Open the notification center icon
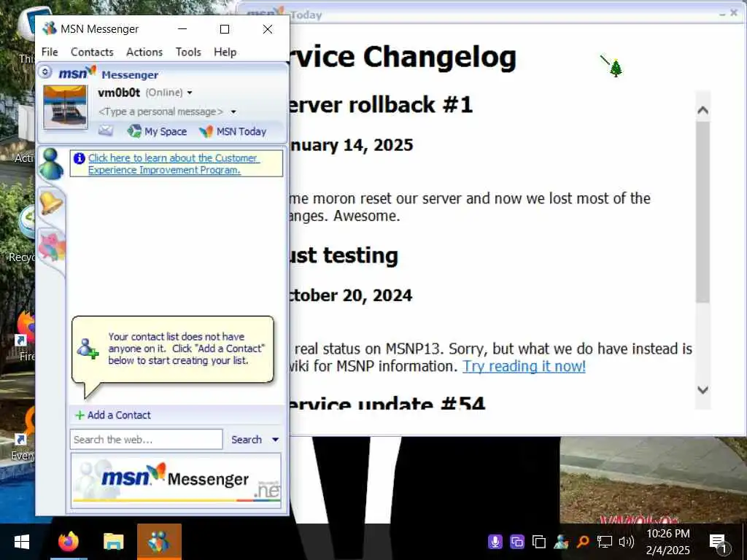 pos(718,542)
